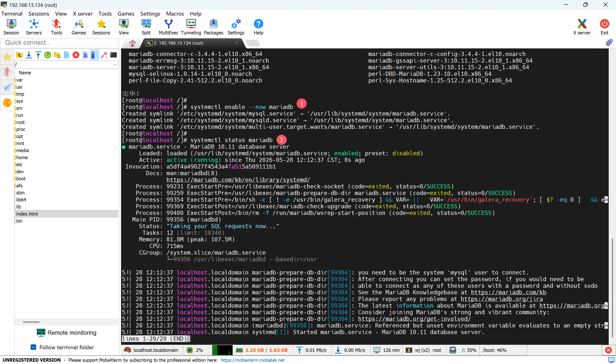Launch the X server icon

tap(582, 27)
